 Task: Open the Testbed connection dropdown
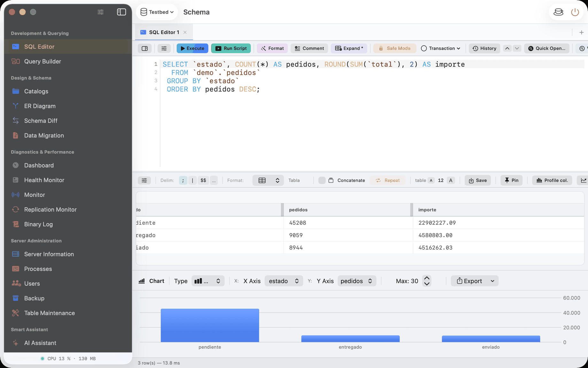pyautogui.click(x=157, y=12)
